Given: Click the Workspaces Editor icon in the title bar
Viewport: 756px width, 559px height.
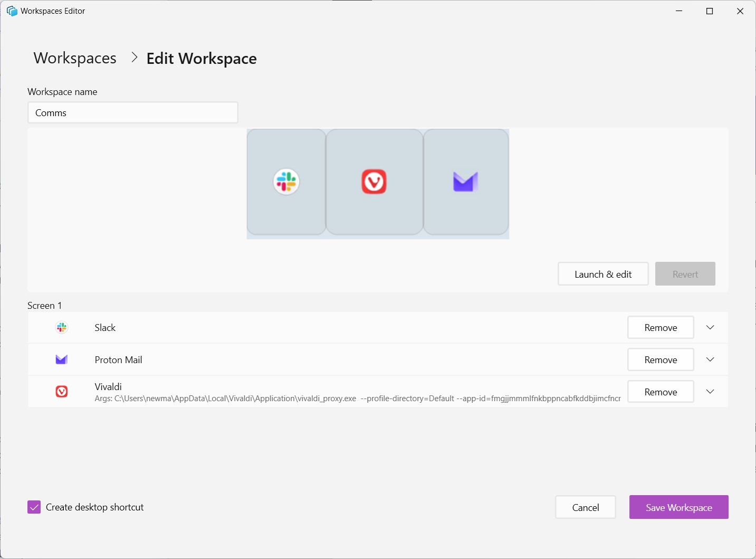Looking at the screenshot, I should 12,11.
